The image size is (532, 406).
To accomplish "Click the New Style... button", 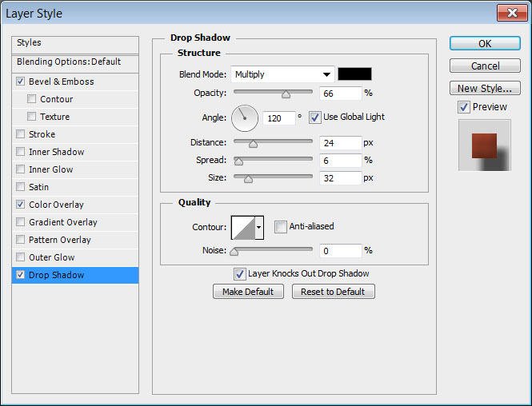I will pos(484,88).
